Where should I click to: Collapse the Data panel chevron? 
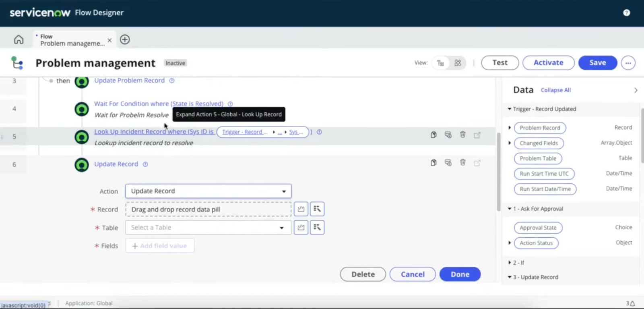[636, 90]
